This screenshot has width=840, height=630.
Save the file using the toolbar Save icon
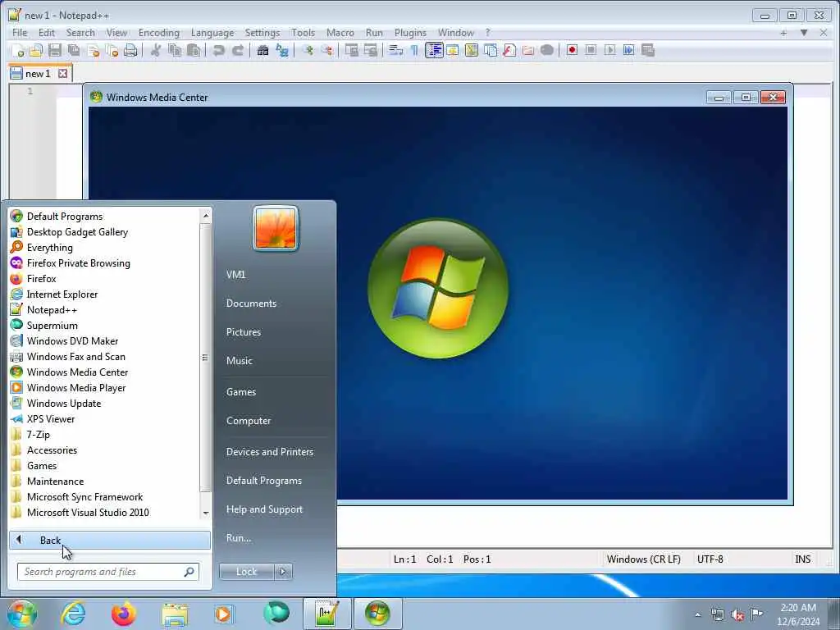55,50
